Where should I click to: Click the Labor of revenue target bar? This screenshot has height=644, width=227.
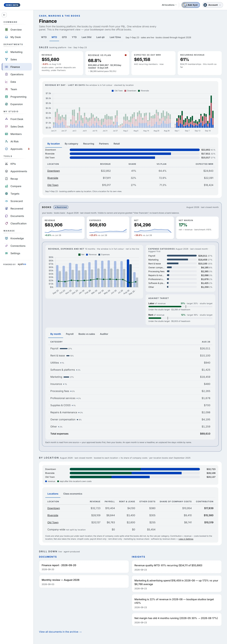tap(180, 306)
